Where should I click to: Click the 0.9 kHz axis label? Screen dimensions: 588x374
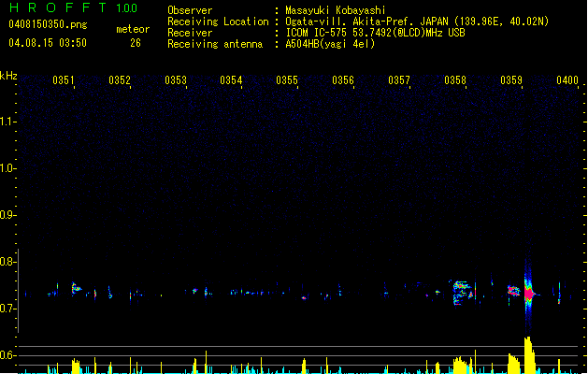pyautogui.click(x=8, y=215)
